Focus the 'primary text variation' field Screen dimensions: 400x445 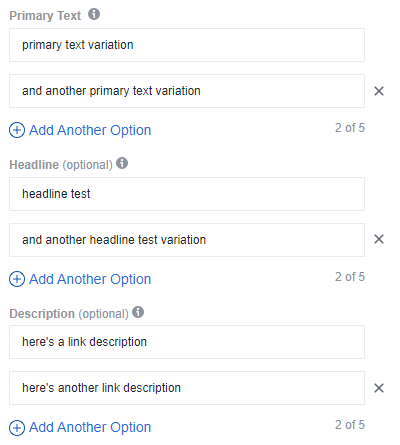coord(187,45)
